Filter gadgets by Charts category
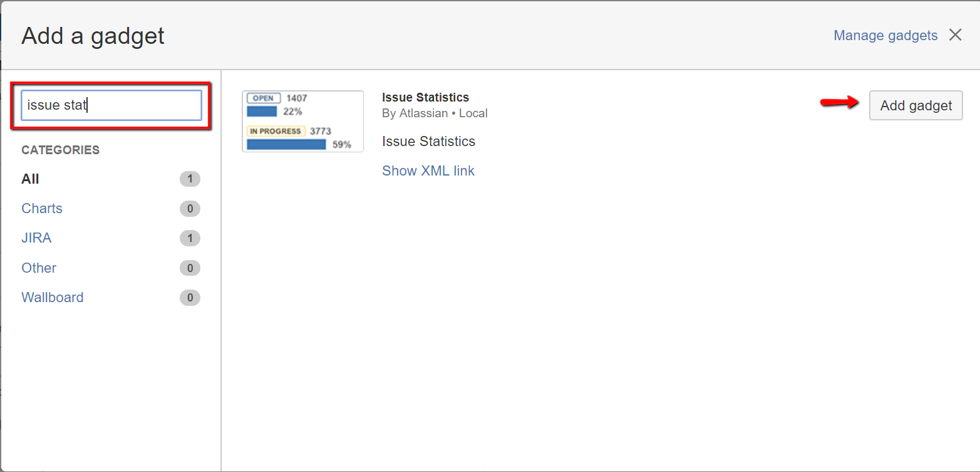 42,209
